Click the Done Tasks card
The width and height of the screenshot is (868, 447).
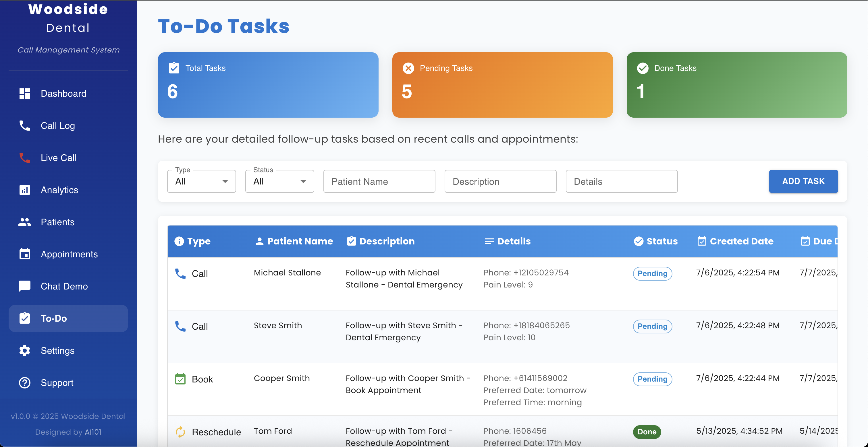click(736, 85)
